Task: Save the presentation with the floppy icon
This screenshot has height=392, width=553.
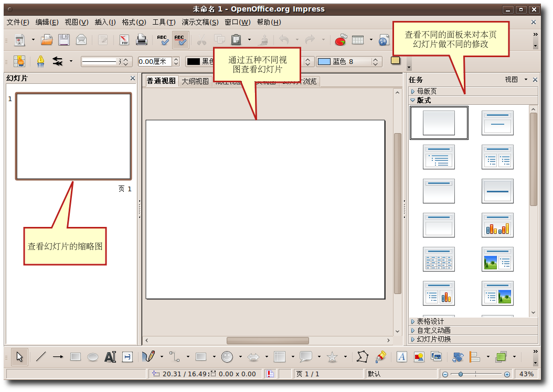Action: [64, 40]
